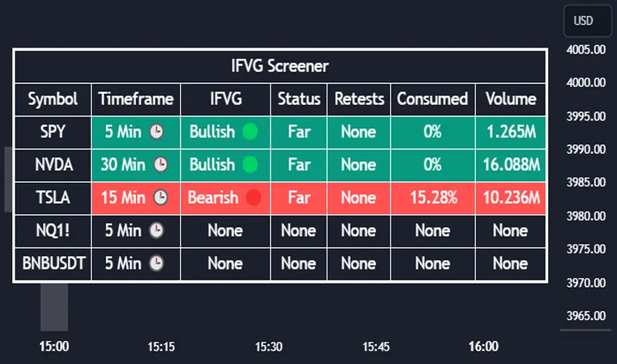Click the 16:00 time axis label

(483, 346)
